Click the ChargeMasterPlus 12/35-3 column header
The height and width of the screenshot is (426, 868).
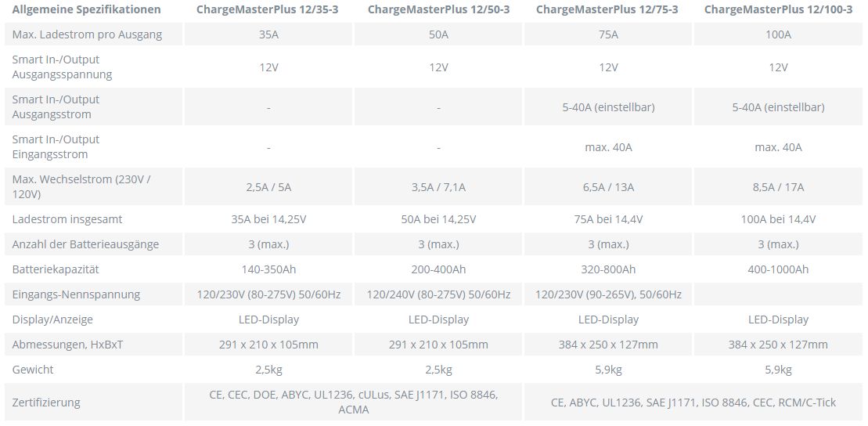[268, 9]
